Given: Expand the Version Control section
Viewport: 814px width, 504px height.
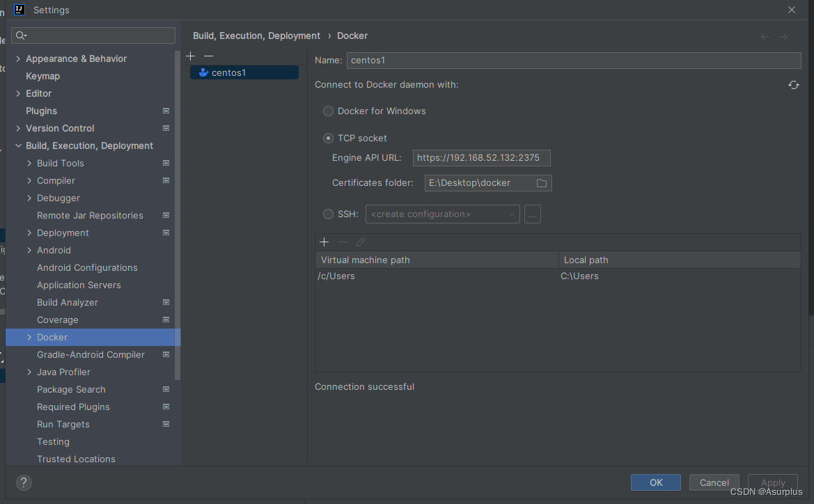Looking at the screenshot, I should tap(18, 128).
